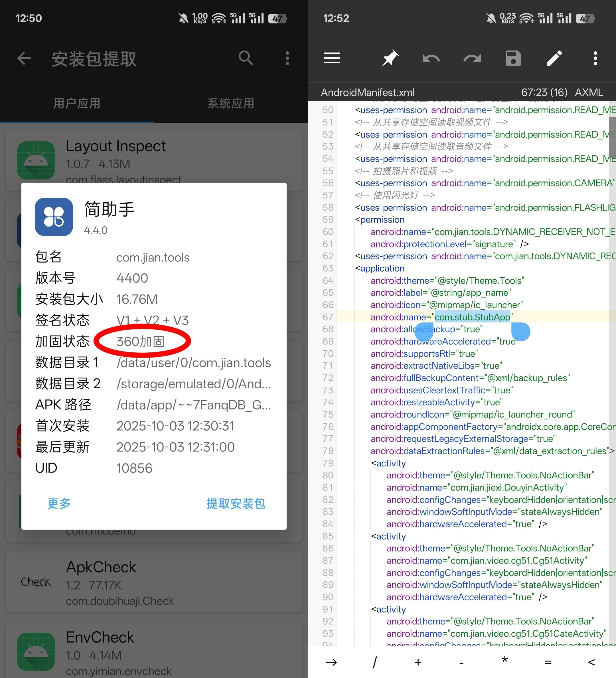Save the AndroidManifest.xml file
This screenshot has width=616, height=678.
(x=513, y=58)
